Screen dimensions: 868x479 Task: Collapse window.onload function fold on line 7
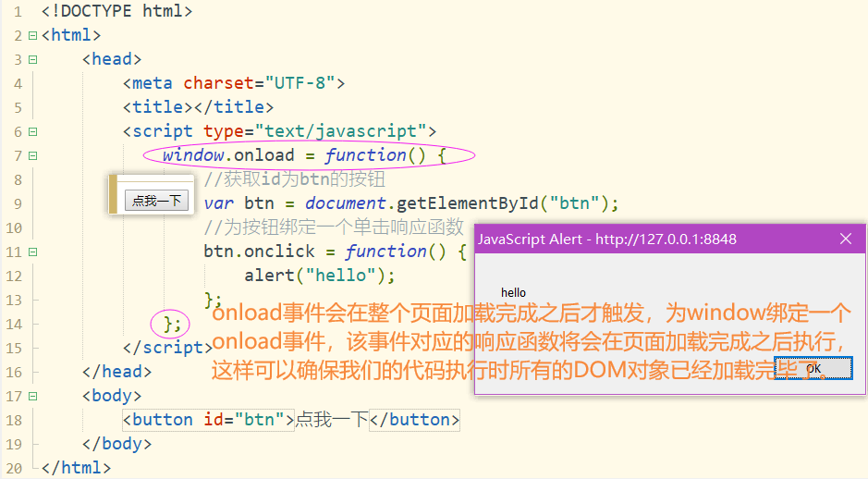32,155
